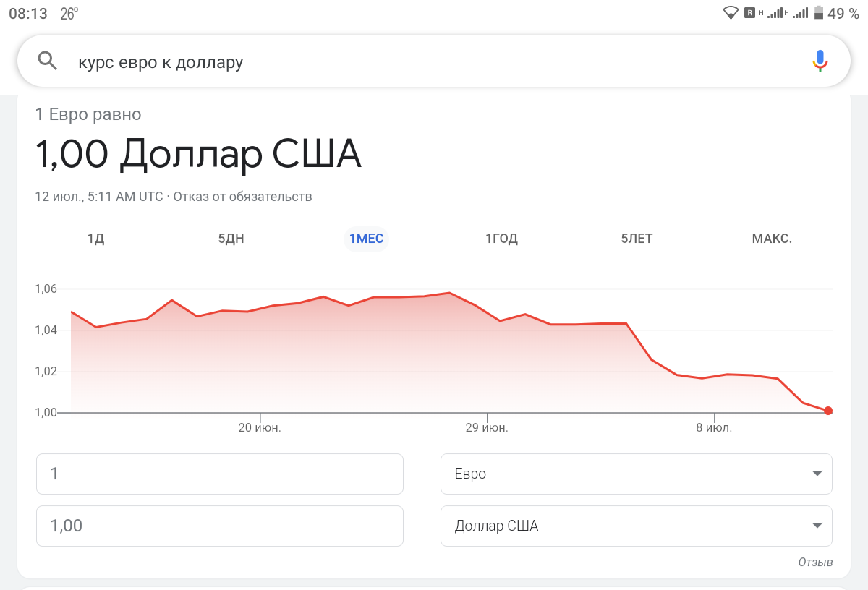Tap the battery status icon
868x590 pixels.
pos(819,12)
